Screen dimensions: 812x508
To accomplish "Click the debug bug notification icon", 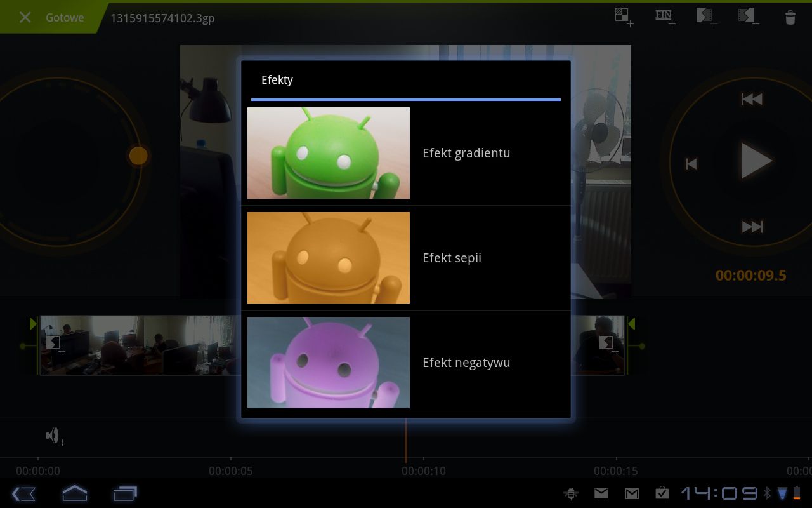I will click(x=571, y=493).
